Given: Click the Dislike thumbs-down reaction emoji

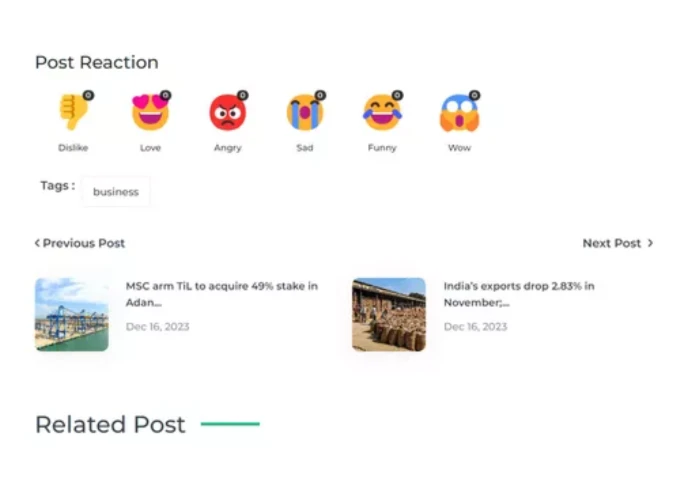Looking at the screenshot, I should pyautogui.click(x=71, y=113).
